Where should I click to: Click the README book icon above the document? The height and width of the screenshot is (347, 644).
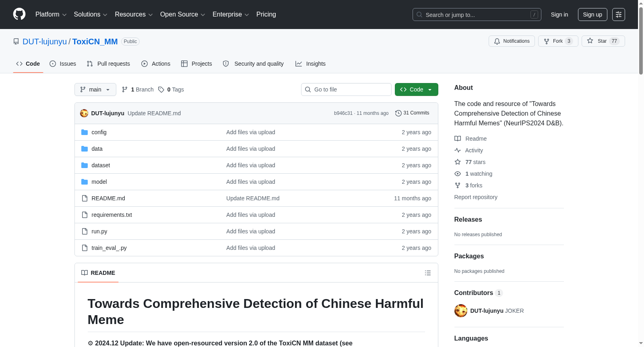click(85, 273)
